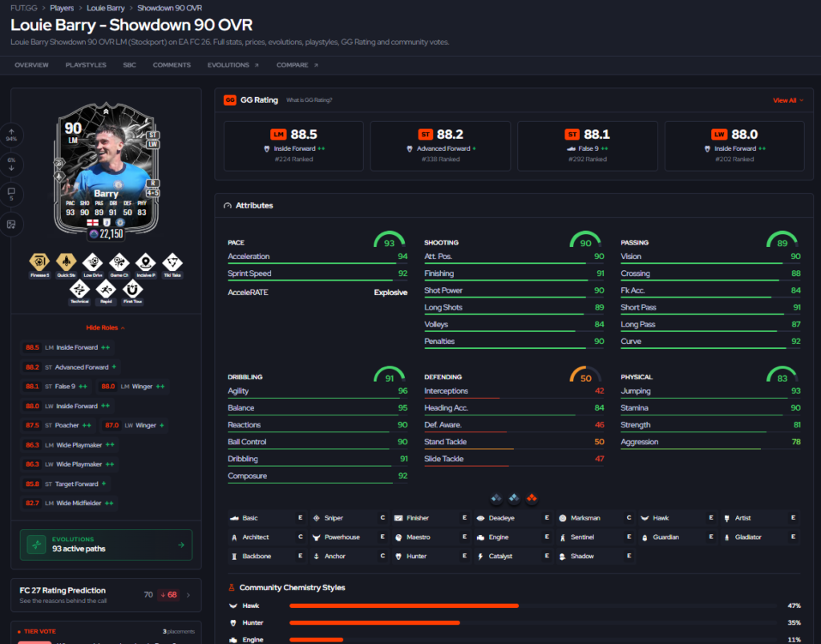The height and width of the screenshot is (644, 821).
Task: Open the Overview tab
Action: pyautogui.click(x=31, y=65)
